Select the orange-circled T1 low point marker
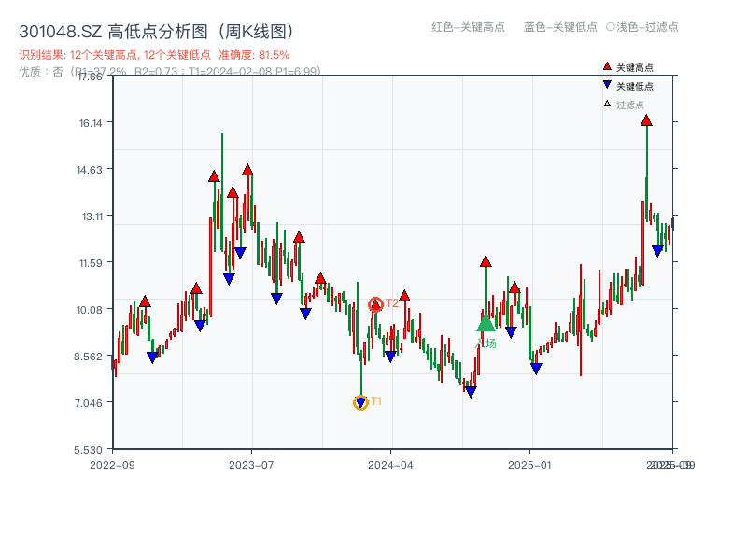The height and width of the screenshot is (560, 747). (x=360, y=401)
